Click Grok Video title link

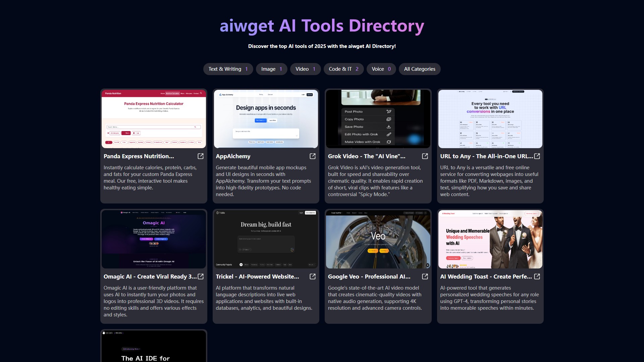tap(367, 156)
